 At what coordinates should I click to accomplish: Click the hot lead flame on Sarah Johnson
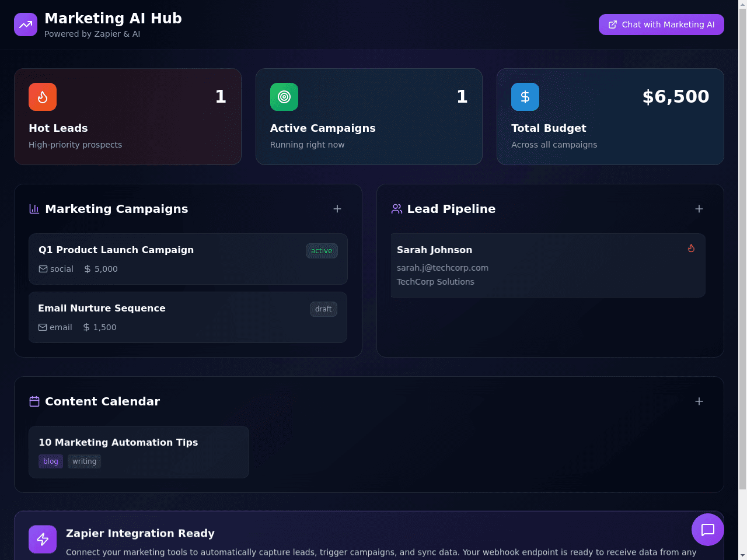[x=691, y=248]
